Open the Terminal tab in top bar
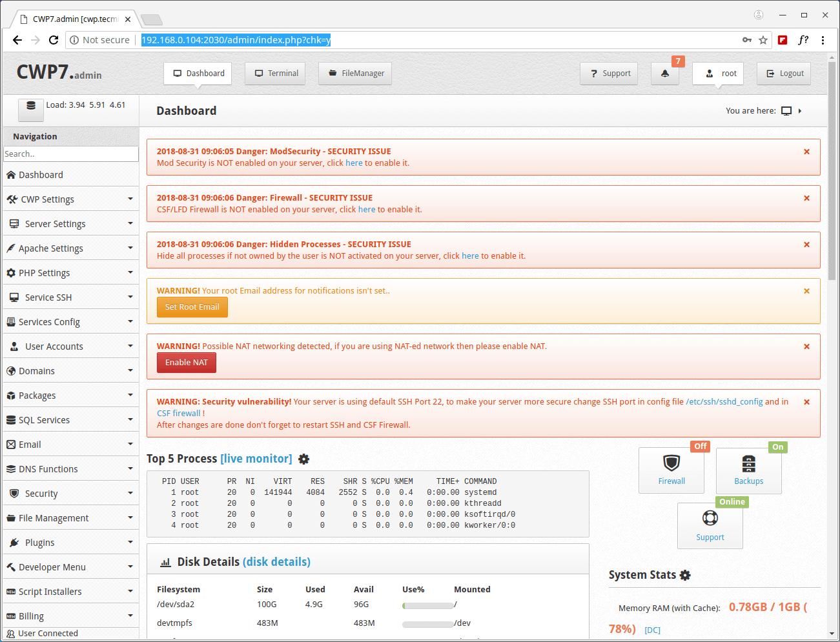Viewport: 840px width, 642px height. point(276,74)
